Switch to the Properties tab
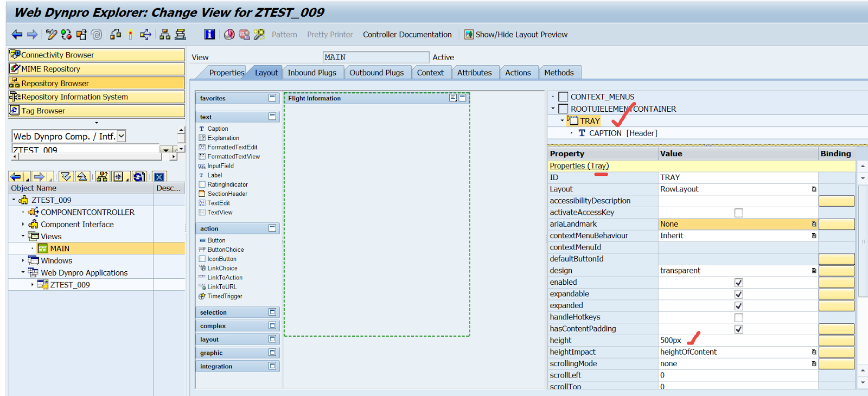Image resolution: width=868 pixels, height=396 pixels. [x=227, y=73]
